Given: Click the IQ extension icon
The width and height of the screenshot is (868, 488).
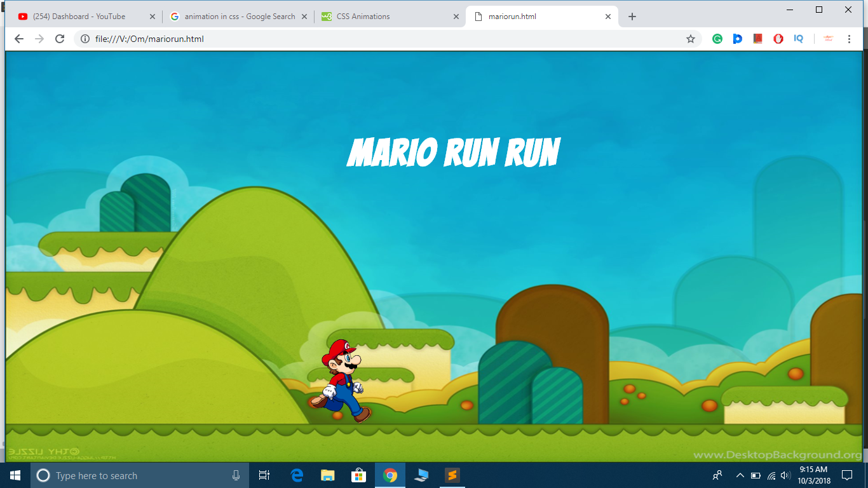Looking at the screenshot, I should click(799, 39).
